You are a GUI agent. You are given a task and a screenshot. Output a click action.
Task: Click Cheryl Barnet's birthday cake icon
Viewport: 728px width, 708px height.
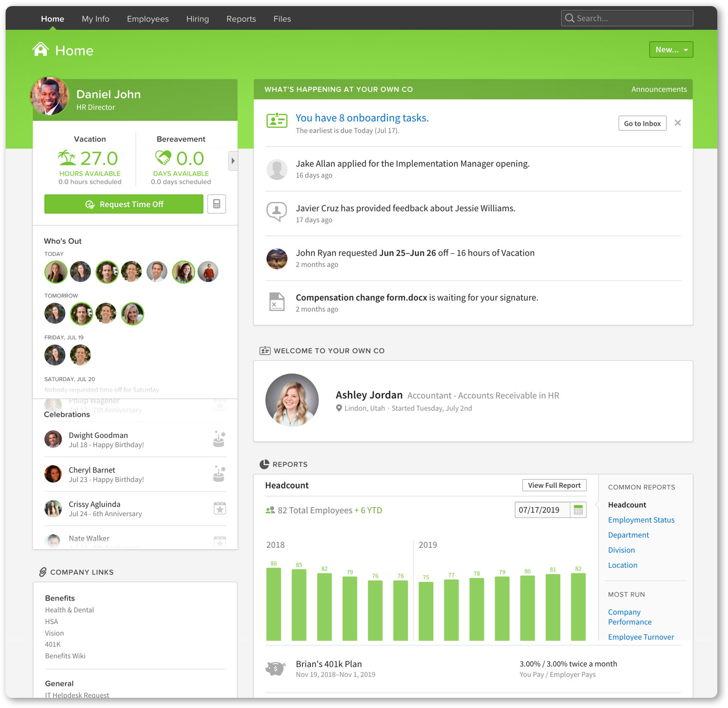coord(219,474)
